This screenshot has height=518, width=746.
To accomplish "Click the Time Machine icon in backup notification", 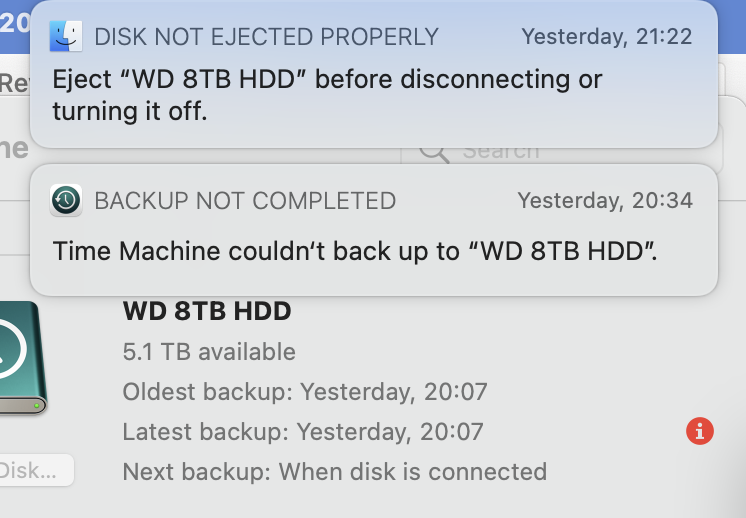I will click(x=66, y=200).
